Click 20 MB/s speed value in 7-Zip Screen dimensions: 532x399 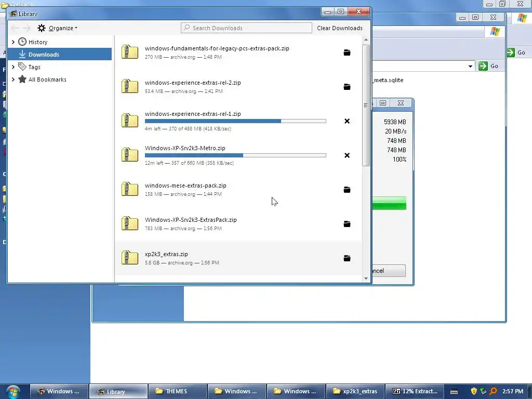coord(395,131)
